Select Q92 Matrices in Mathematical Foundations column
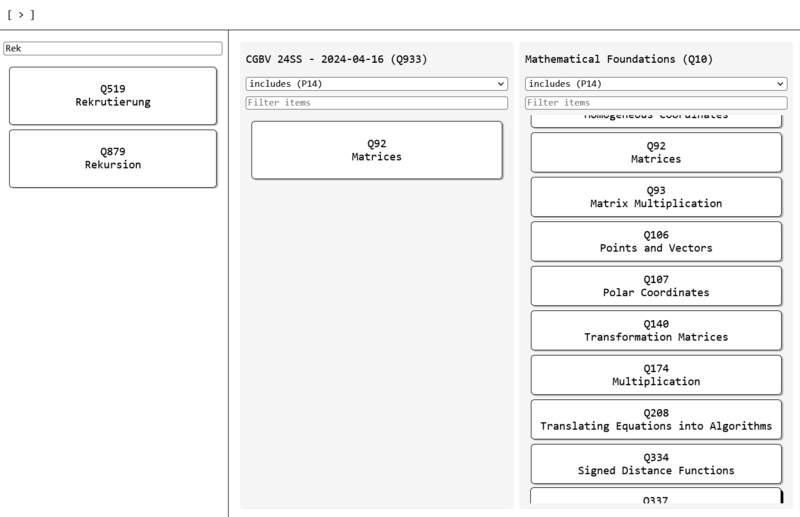800x517 pixels. click(656, 152)
